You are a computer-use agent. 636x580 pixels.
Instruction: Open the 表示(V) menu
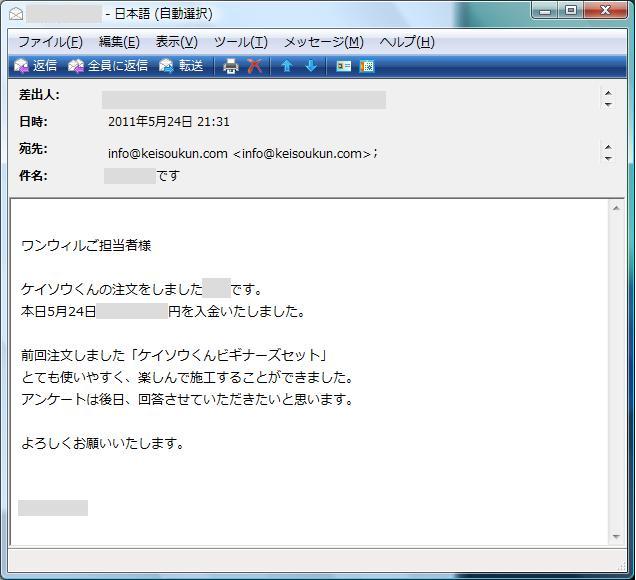pos(176,42)
